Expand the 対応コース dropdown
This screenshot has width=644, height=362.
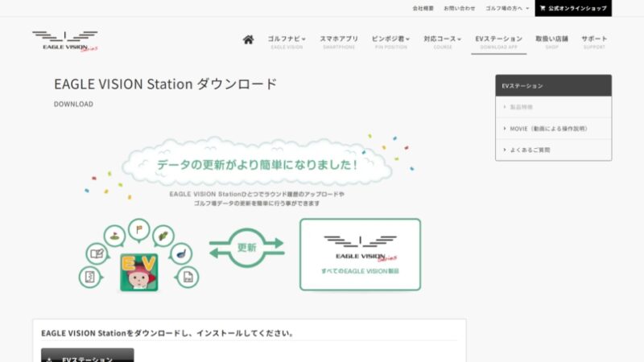pyautogui.click(x=442, y=42)
